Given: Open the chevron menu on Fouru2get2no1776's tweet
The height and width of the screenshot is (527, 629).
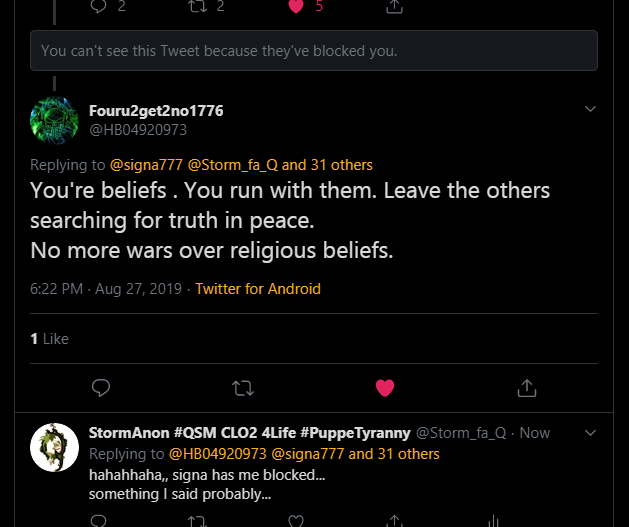Looking at the screenshot, I should coord(590,109).
